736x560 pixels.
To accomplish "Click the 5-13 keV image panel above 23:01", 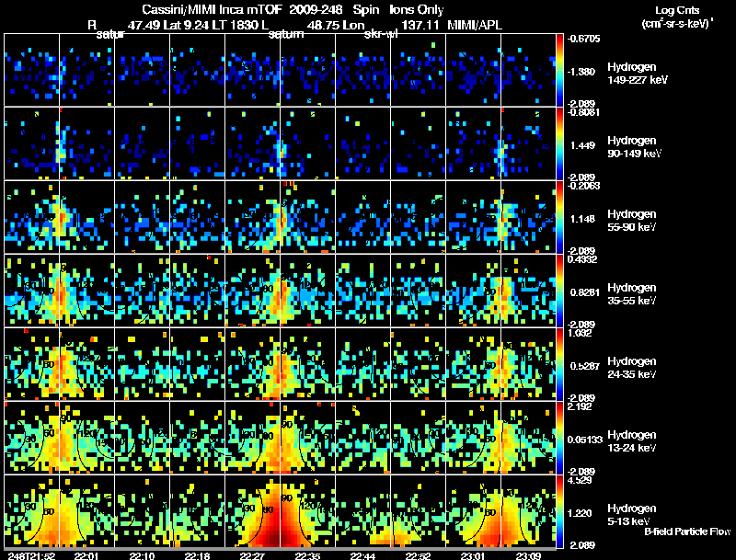I will [x=473, y=511].
